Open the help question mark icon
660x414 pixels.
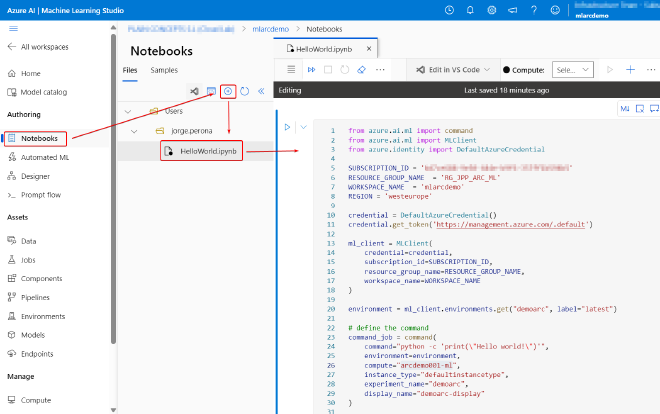(x=534, y=10)
